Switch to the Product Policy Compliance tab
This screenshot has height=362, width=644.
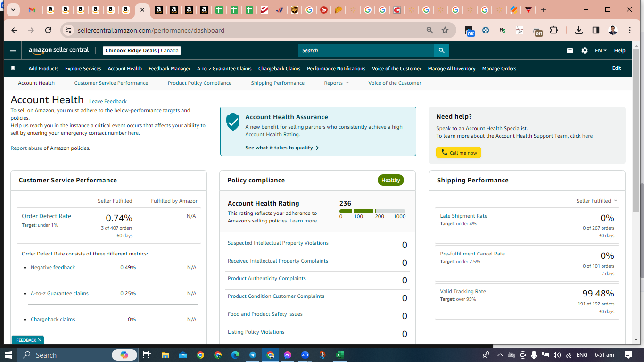click(199, 83)
